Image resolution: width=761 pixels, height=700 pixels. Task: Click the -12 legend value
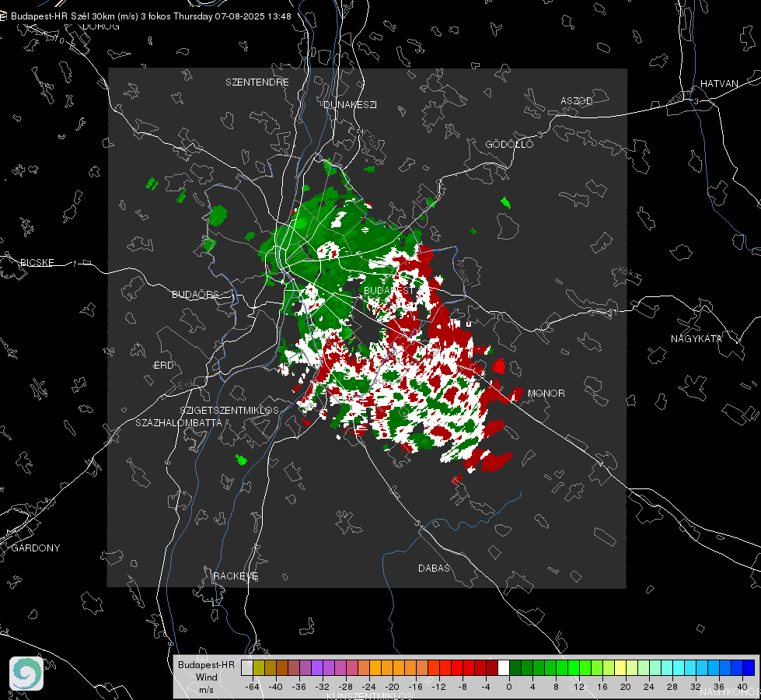pos(438,687)
